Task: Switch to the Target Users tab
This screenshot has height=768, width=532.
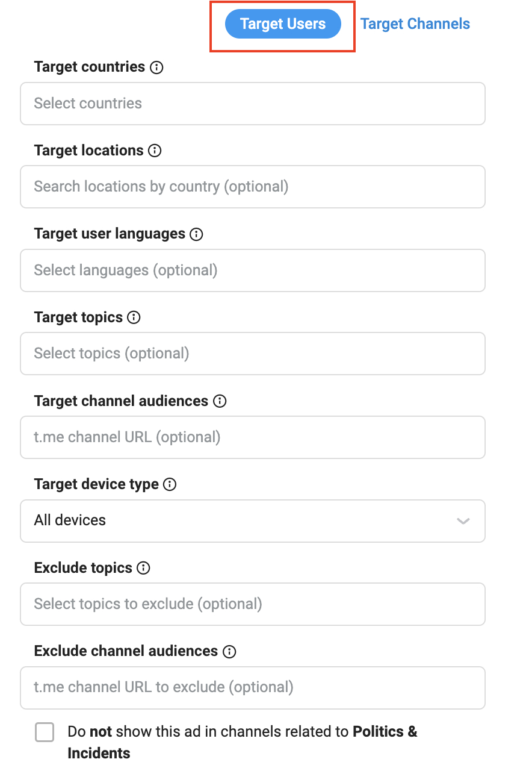Action: click(283, 25)
